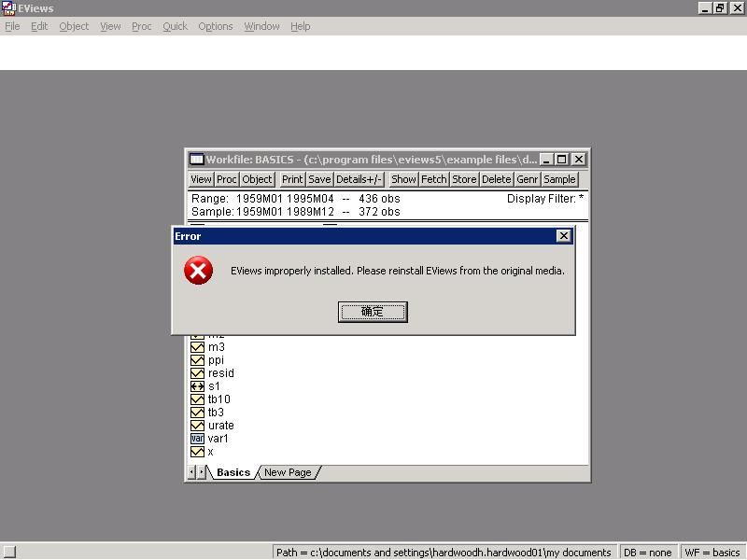The height and width of the screenshot is (560, 747).
Task: Click the resid series icon
Action: [197, 373]
